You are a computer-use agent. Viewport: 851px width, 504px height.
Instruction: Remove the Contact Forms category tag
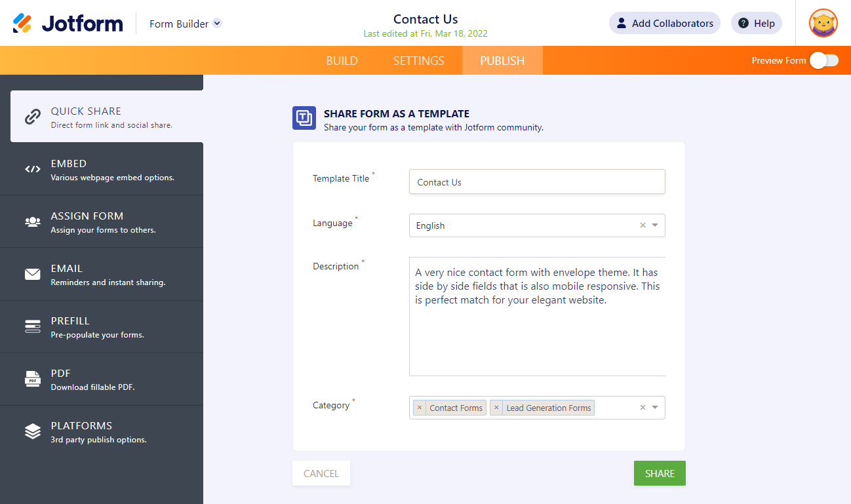pos(420,408)
